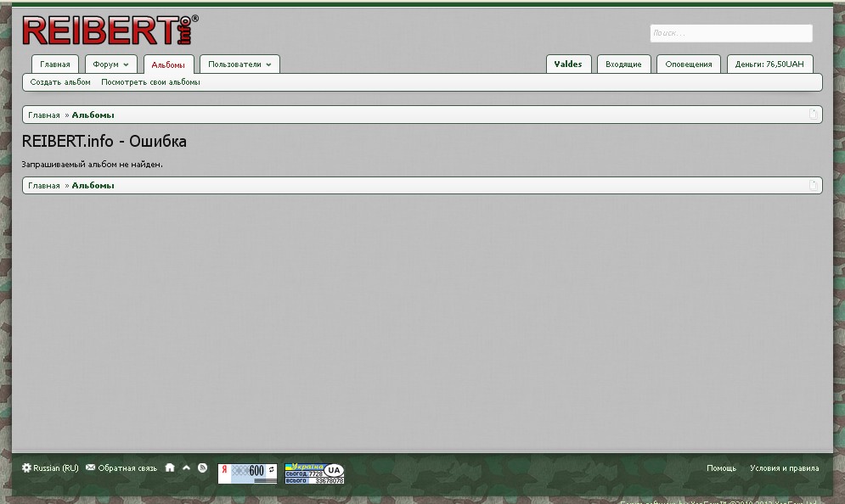Expand the Пользователи dropdown arrow
The image size is (845, 504).
[x=268, y=64]
